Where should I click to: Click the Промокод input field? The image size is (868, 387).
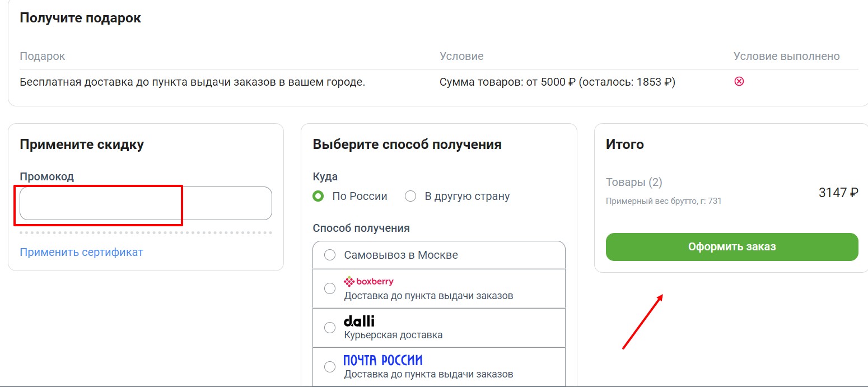tap(146, 203)
